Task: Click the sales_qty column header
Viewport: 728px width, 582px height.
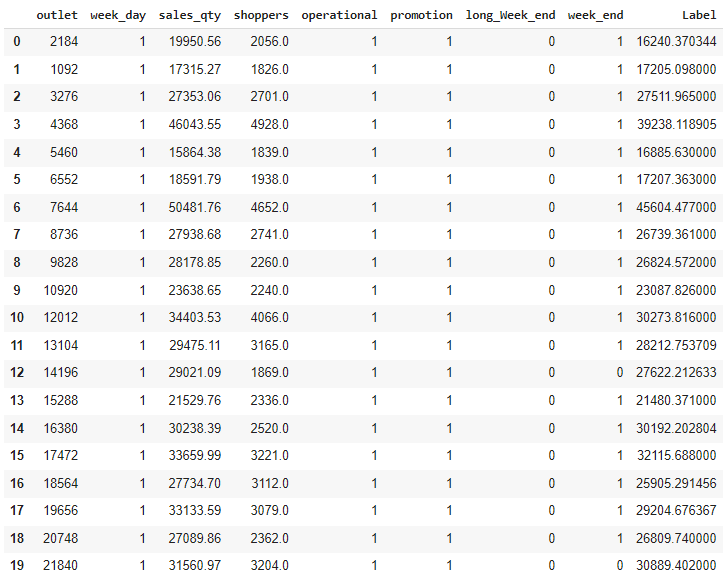Action: click(x=190, y=16)
